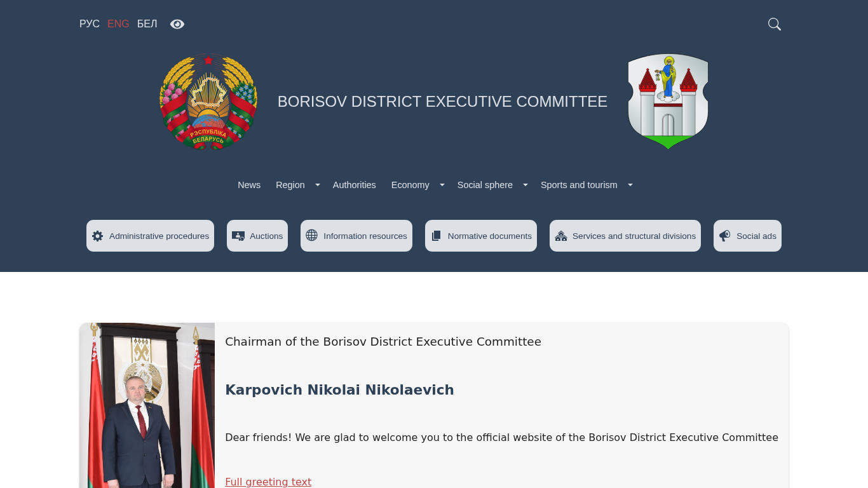The height and width of the screenshot is (488, 868).
Task: Open the Authorities menu item
Action: [x=354, y=185]
